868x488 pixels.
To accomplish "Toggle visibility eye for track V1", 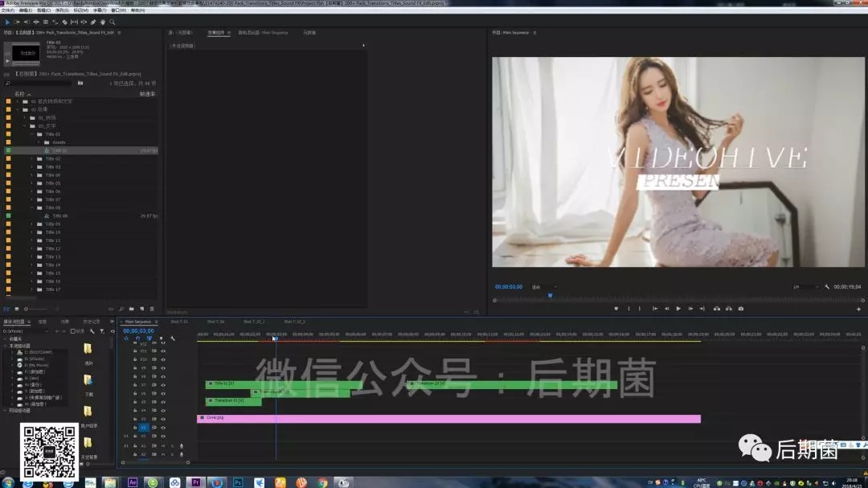I will pos(163,436).
